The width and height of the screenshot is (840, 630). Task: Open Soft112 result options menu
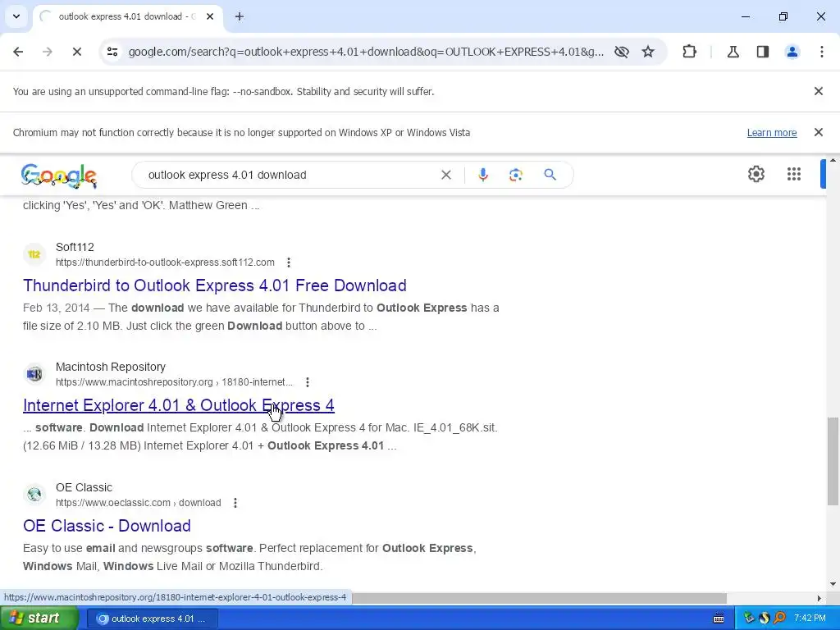289,262
